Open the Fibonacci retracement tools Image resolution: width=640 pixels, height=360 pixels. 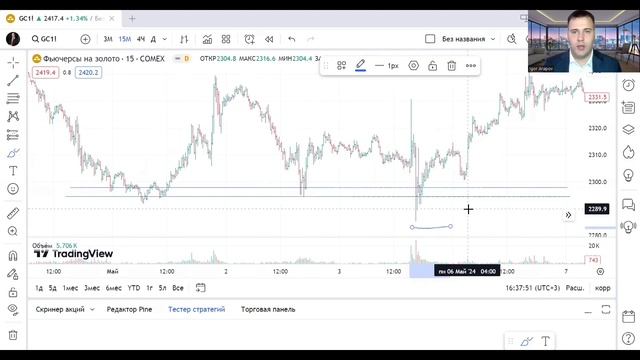(13, 98)
